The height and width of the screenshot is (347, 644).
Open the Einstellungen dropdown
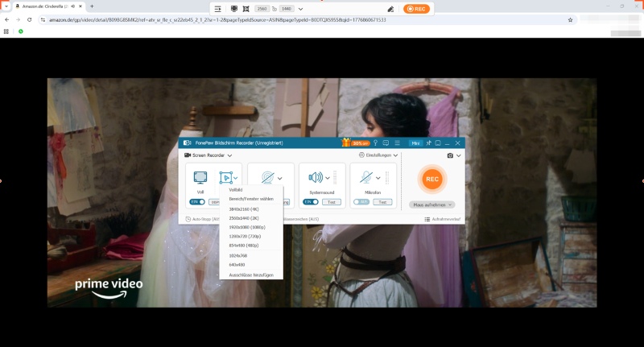coord(378,155)
